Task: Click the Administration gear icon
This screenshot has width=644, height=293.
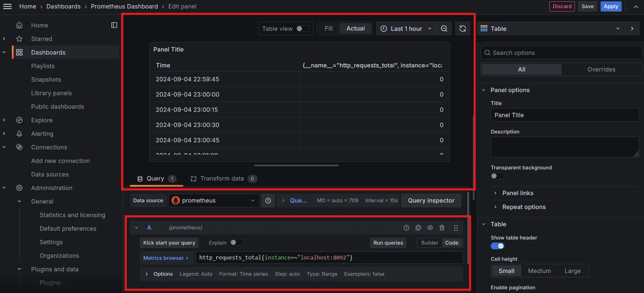Action: click(19, 188)
